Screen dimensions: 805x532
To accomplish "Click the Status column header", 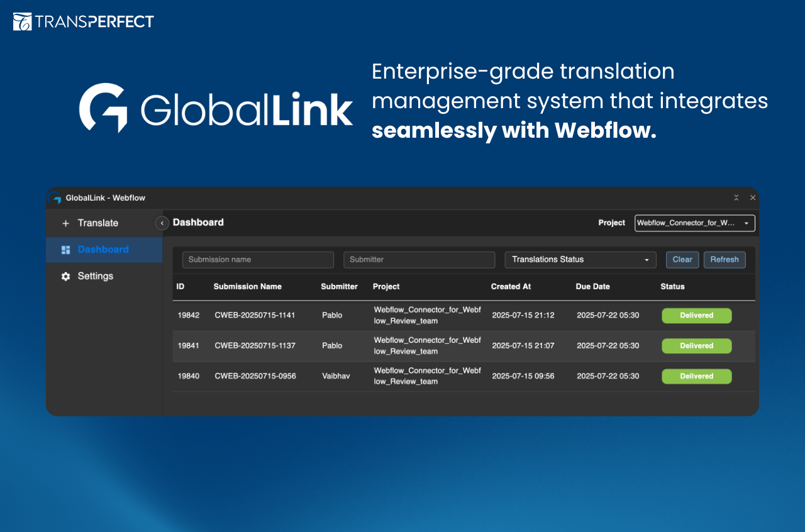I will [x=672, y=287].
